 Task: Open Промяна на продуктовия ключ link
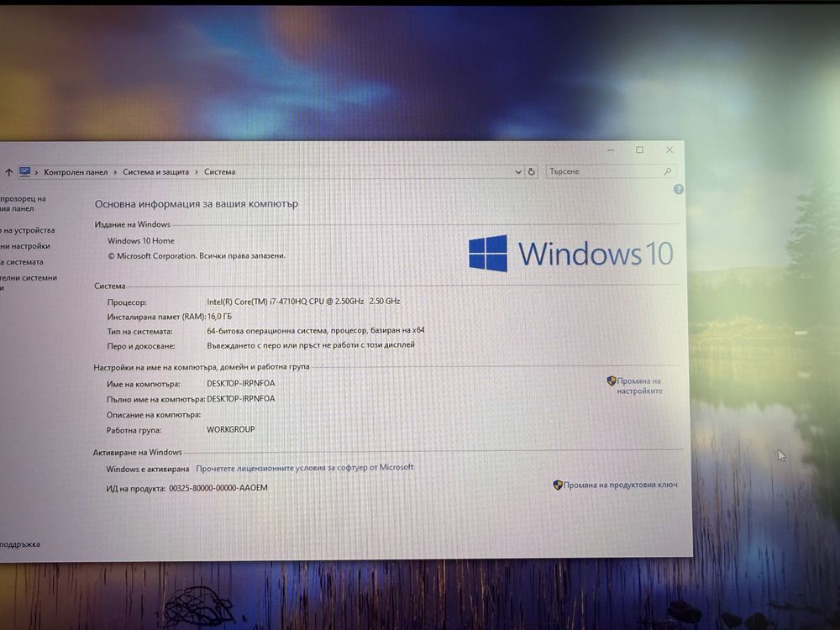621,485
